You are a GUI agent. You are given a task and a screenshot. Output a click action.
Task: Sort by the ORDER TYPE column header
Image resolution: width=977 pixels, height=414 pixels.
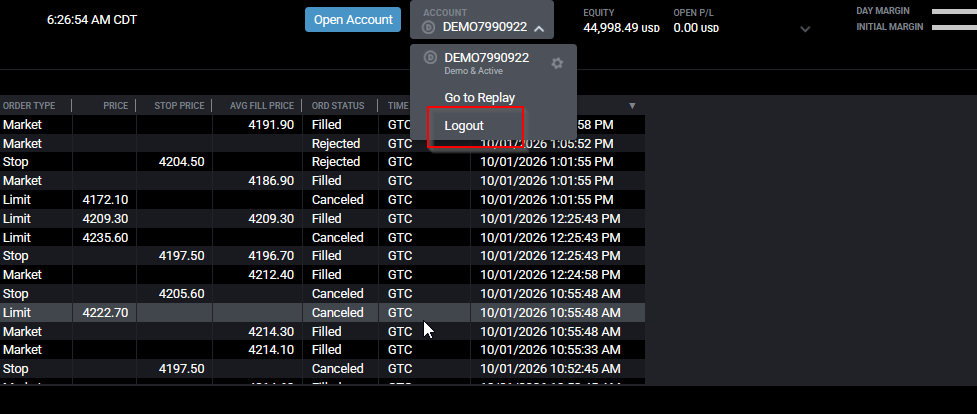click(29, 106)
